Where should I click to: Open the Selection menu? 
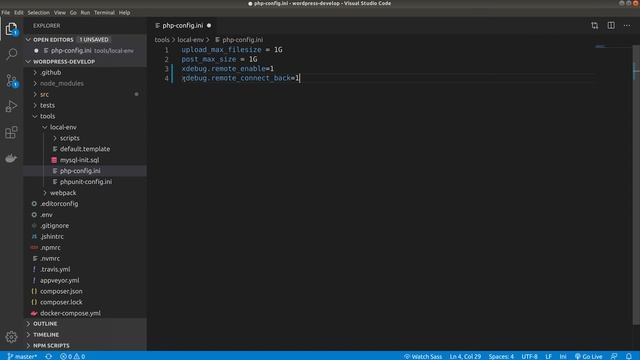tap(38, 13)
